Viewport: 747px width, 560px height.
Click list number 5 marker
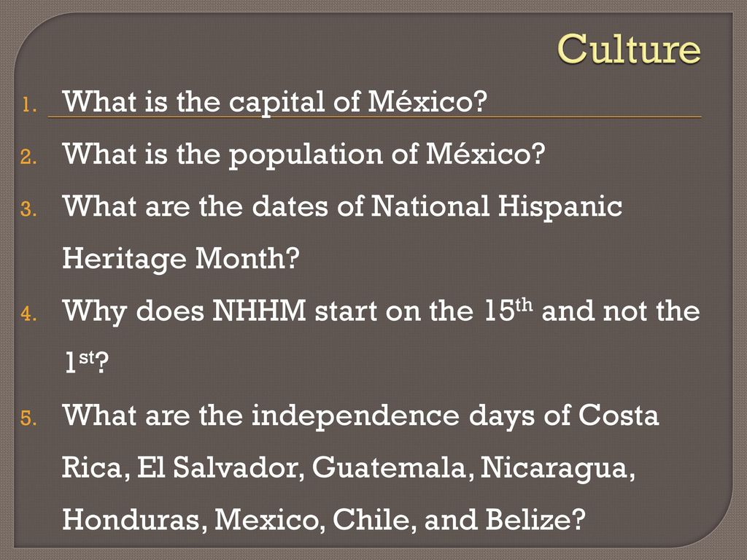[x=29, y=418]
